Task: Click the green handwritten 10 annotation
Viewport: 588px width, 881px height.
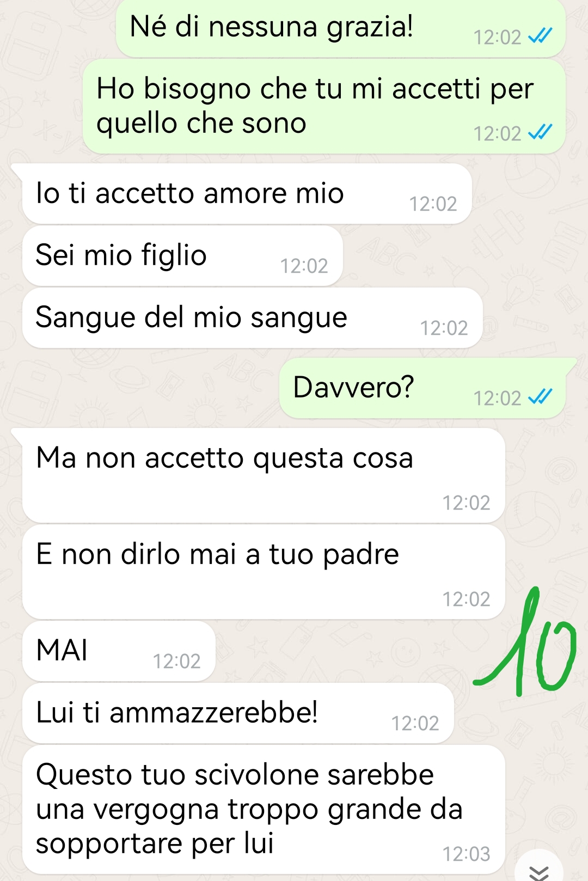Action: [x=525, y=641]
